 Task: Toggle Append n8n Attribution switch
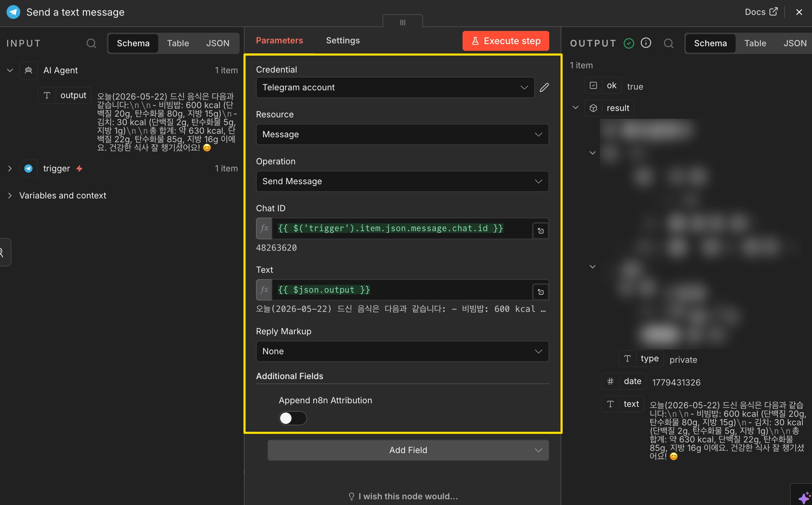pos(293,418)
